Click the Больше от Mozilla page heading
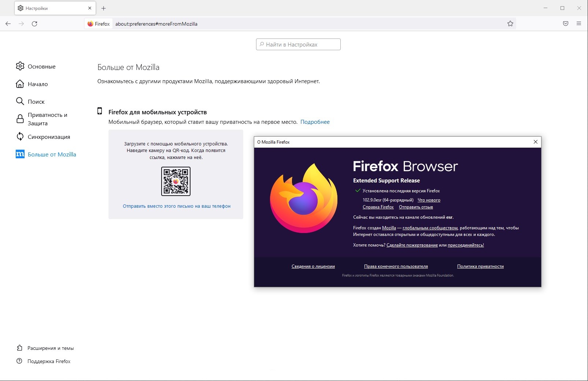Image resolution: width=588 pixels, height=381 pixels. (x=128, y=67)
